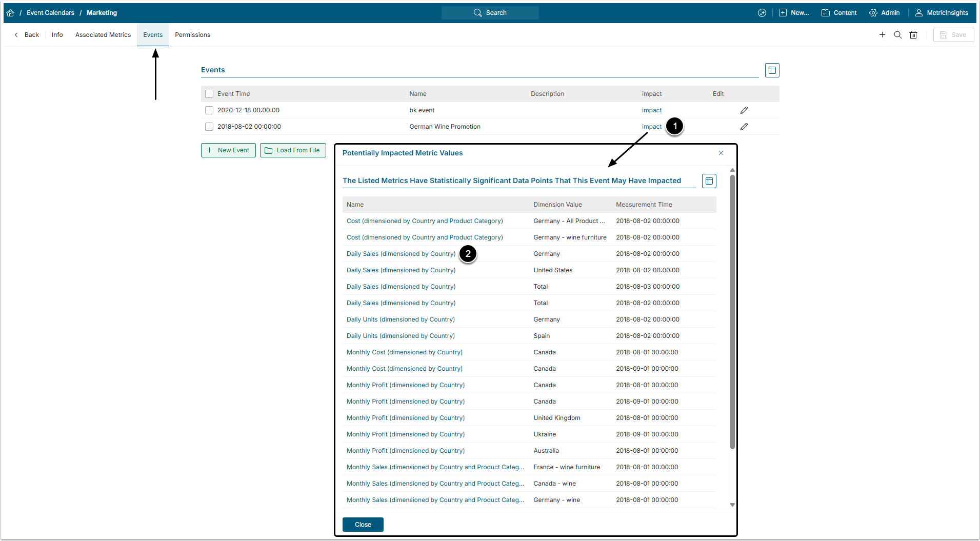Open the Permissions tab

coord(192,35)
